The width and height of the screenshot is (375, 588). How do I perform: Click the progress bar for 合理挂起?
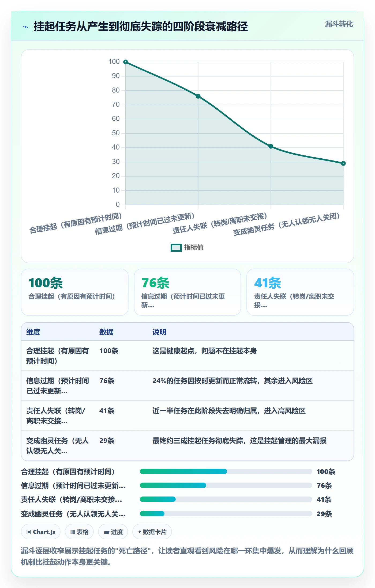[x=226, y=471]
